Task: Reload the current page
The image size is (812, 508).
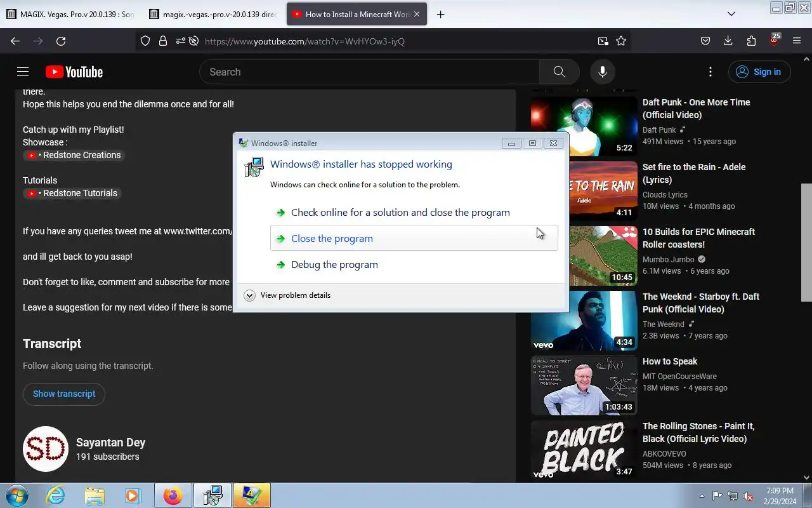Action: click(x=61, y=41)
